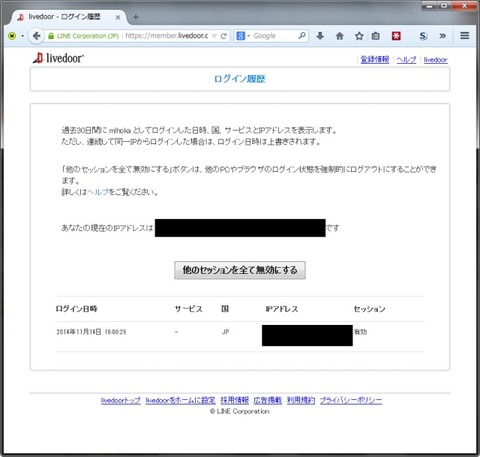480x457 pixels.
Task: Maximize the browser window
Action: click(x=444, y=6)
